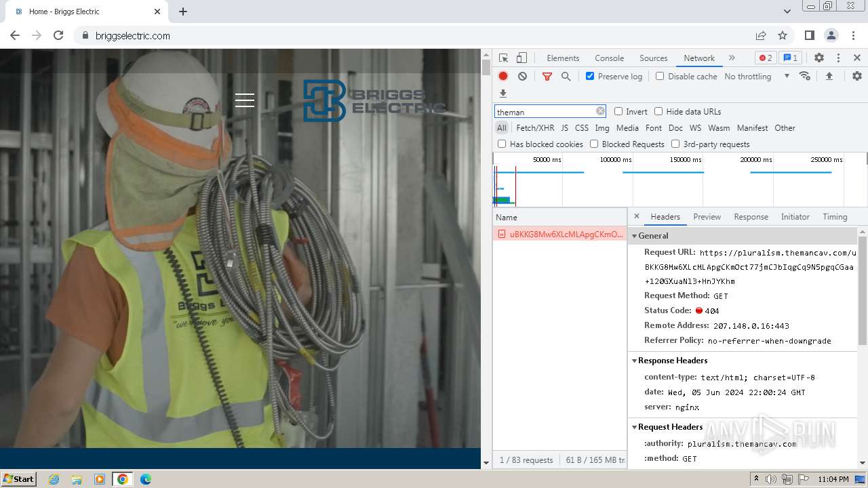Show more DevTools tabs chevron
Viewport: 868px width, 488px height.
[x=732, y=58]
